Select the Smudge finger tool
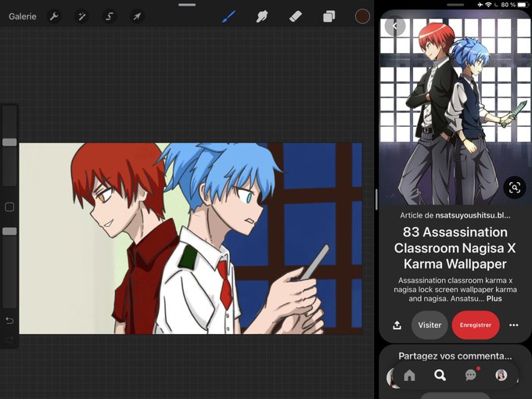The image size is (532, 399). [x=261, y=16]
